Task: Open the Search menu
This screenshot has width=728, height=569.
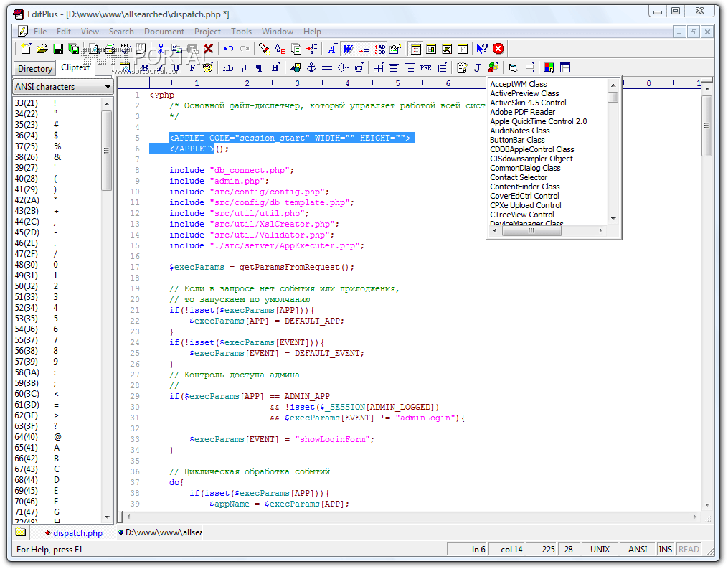Action: tap(121, 32)
